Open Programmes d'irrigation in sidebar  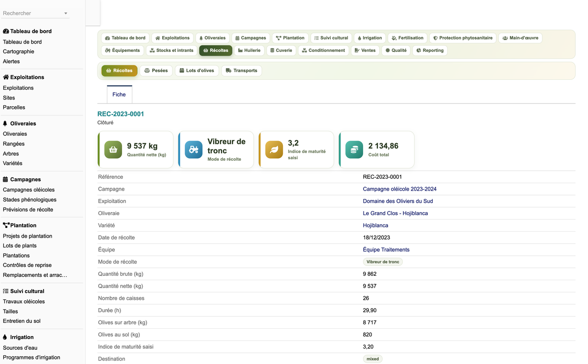pos(31,357)
